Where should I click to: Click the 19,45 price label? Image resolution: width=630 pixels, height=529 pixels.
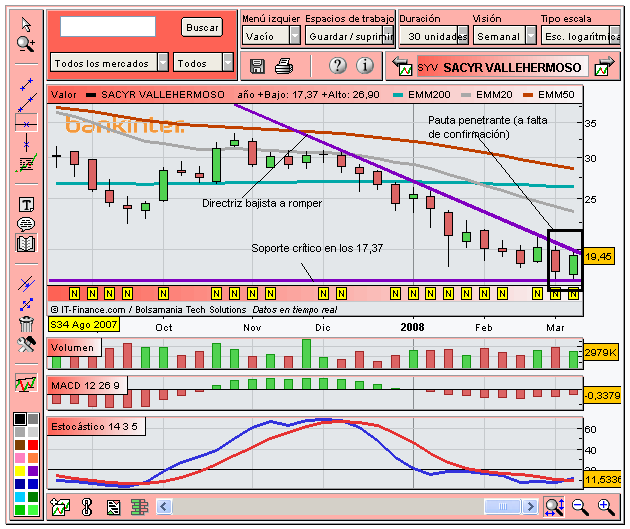(x=599, y=256)
